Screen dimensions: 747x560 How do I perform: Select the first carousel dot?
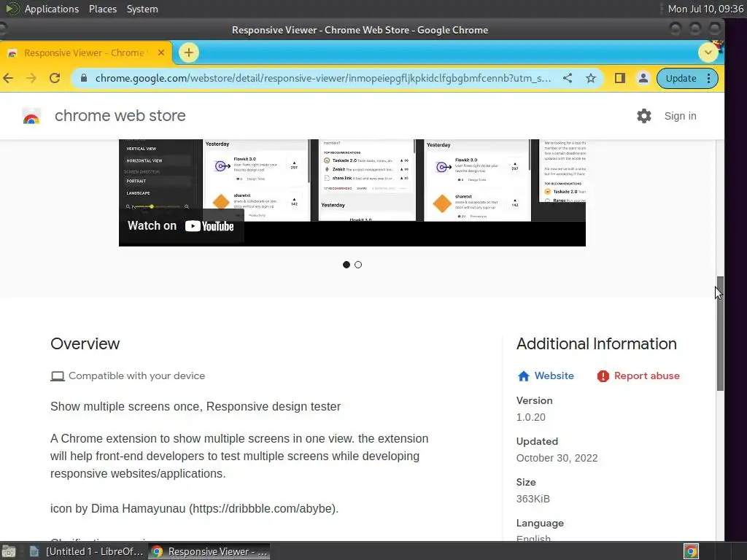coord(347,265)
